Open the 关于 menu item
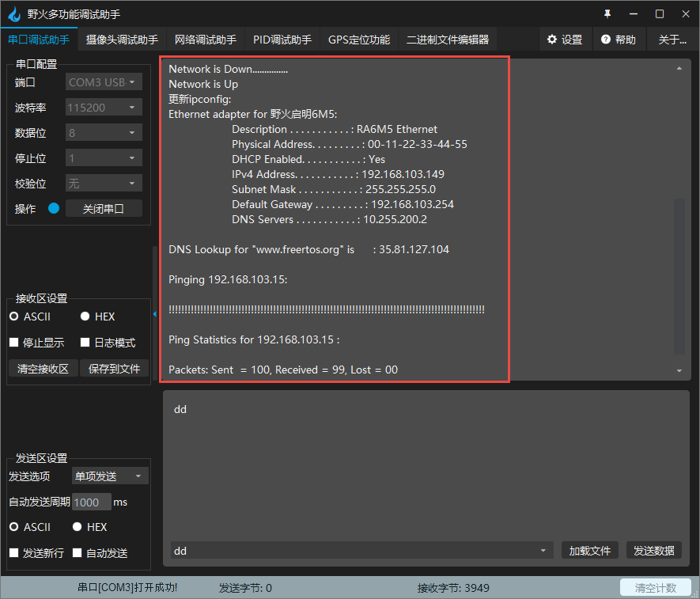This screenshot has width=700, height=599. click(672, 40)
